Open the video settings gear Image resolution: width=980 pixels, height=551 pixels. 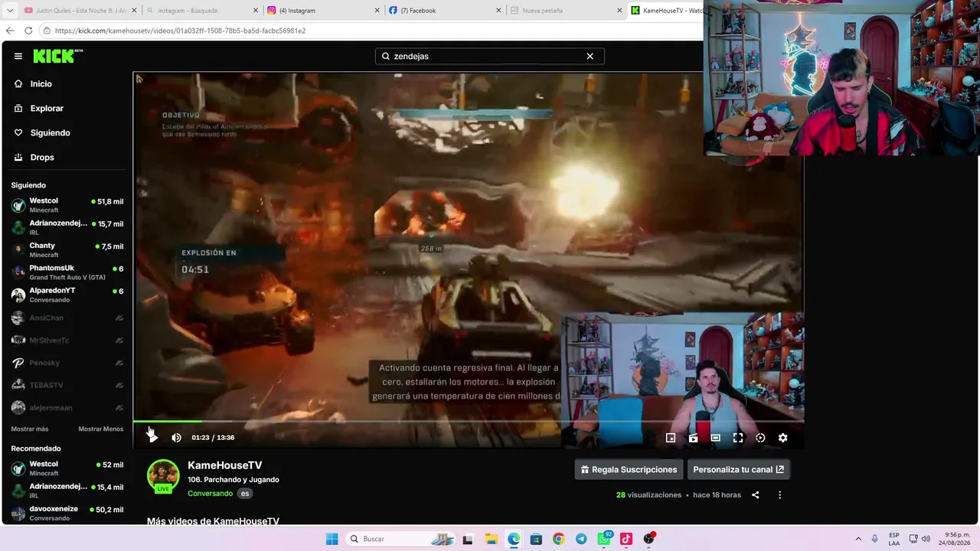click(x=782, y=438)
